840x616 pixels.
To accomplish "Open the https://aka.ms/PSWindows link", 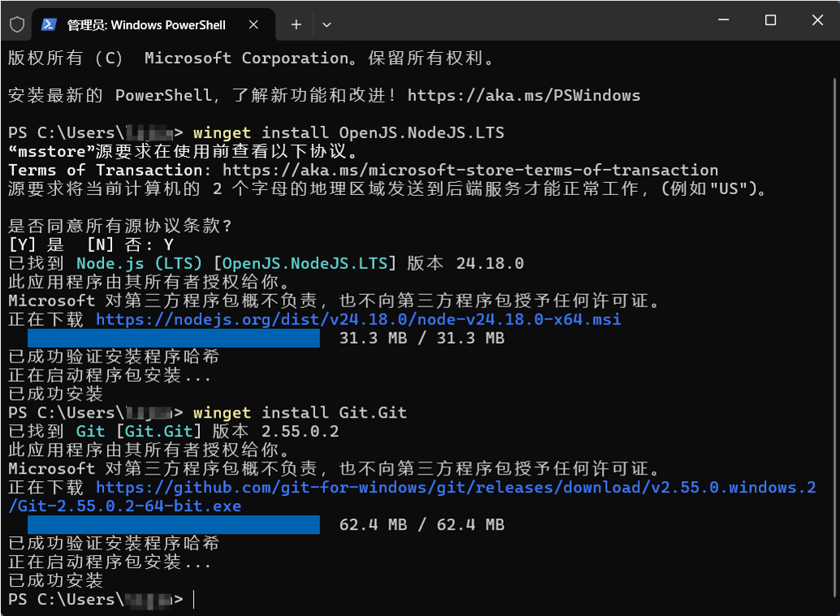I will point(524,95).
